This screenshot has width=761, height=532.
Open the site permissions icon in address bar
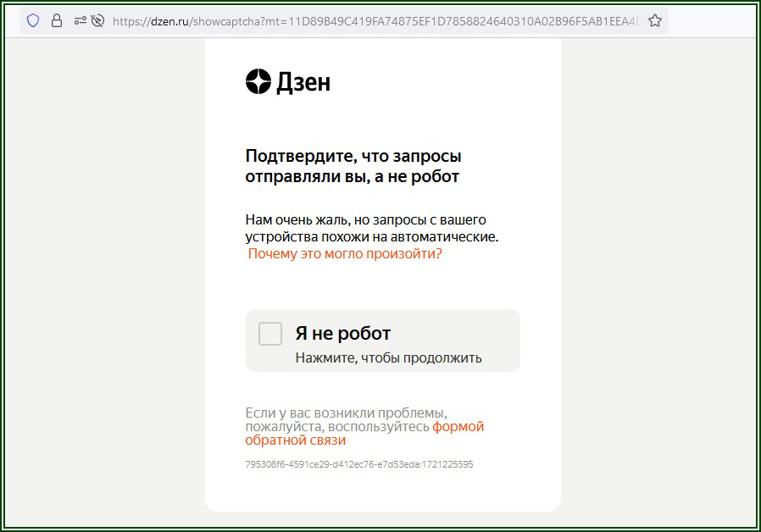pyautogui.click(x=80, y=20)
